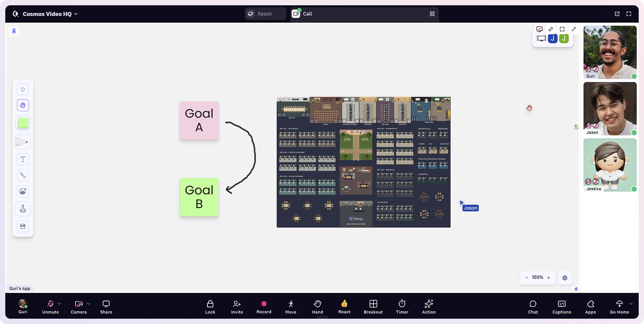Turn on the Camera
The height and width of the screenshot is (324, 644).
pyautogui.click(x=79, y=306)
